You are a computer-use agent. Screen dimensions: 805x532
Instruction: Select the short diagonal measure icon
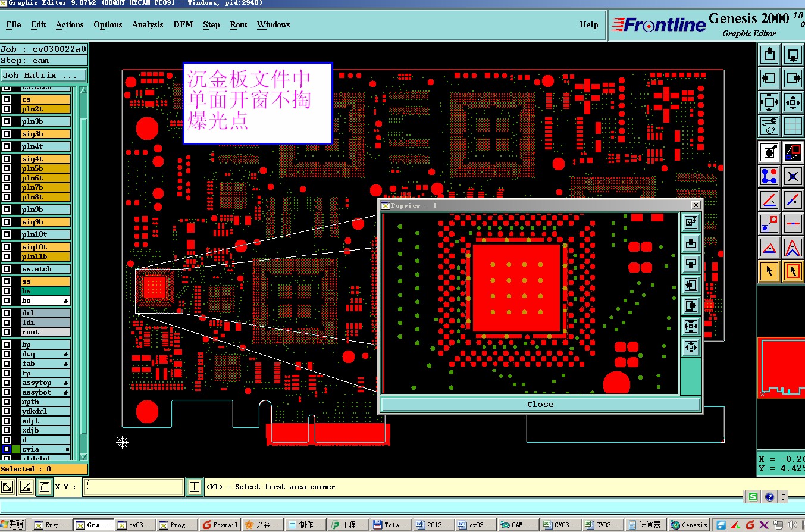(793, 199)
